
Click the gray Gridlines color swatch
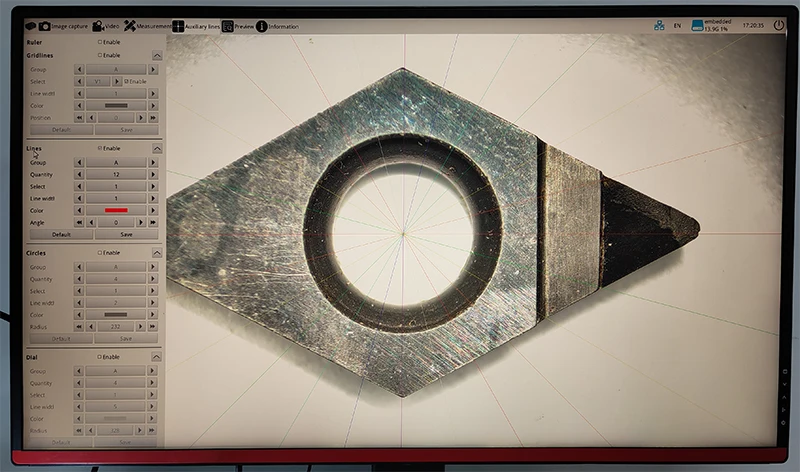tap(116, 106)
